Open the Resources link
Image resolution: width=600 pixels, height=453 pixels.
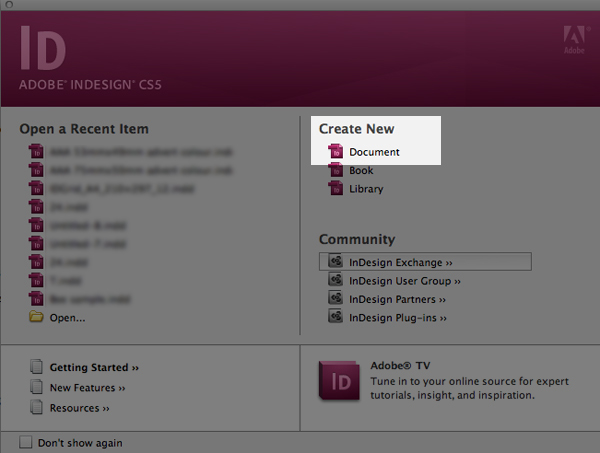(x=80, y=408)
